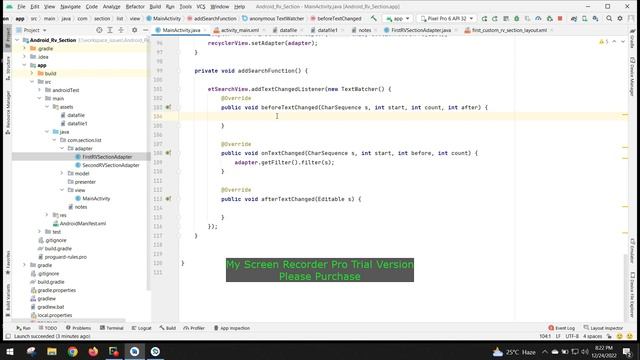
Task: Open Project panel options gear
Action: (x=134, y=30)
